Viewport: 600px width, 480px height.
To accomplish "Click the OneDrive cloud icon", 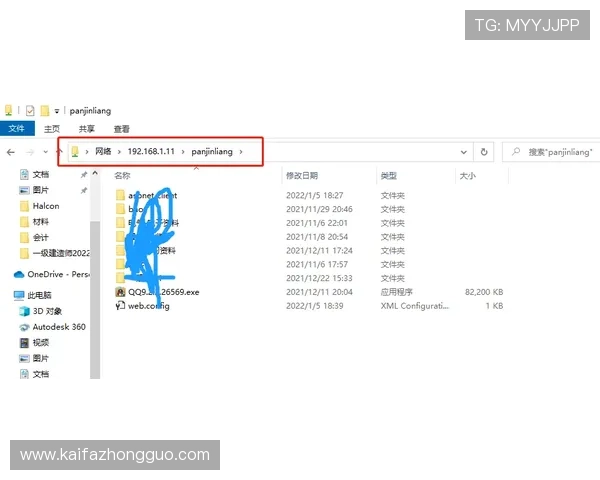I will point(19,274).
